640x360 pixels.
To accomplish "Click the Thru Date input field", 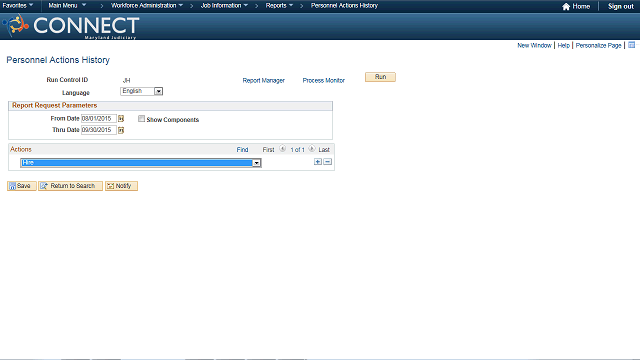I will point(99,130).
